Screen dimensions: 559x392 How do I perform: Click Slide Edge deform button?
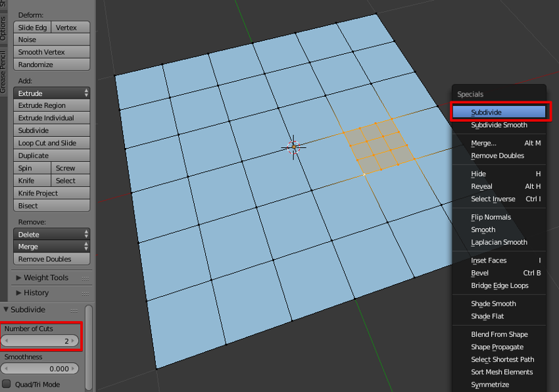(x=32, y=28)
